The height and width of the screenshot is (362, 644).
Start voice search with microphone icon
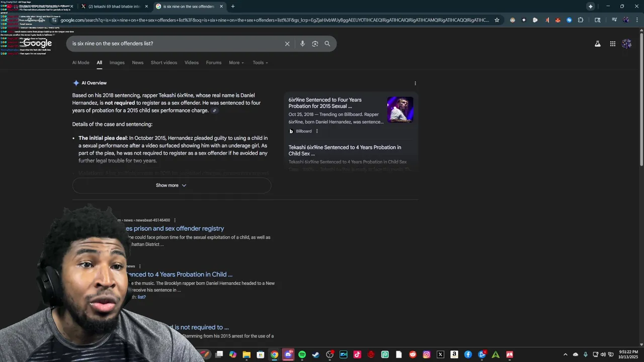pyautogui.click(x=302, y=44)
